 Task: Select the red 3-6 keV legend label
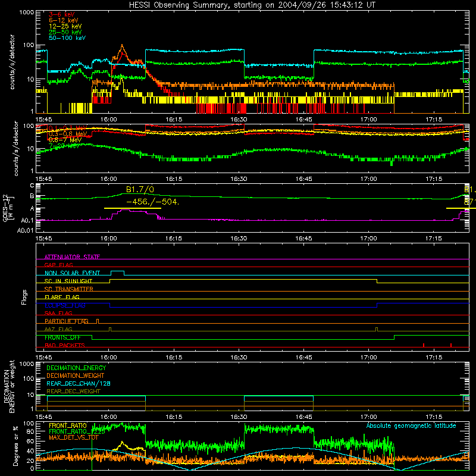coord(62,14)
